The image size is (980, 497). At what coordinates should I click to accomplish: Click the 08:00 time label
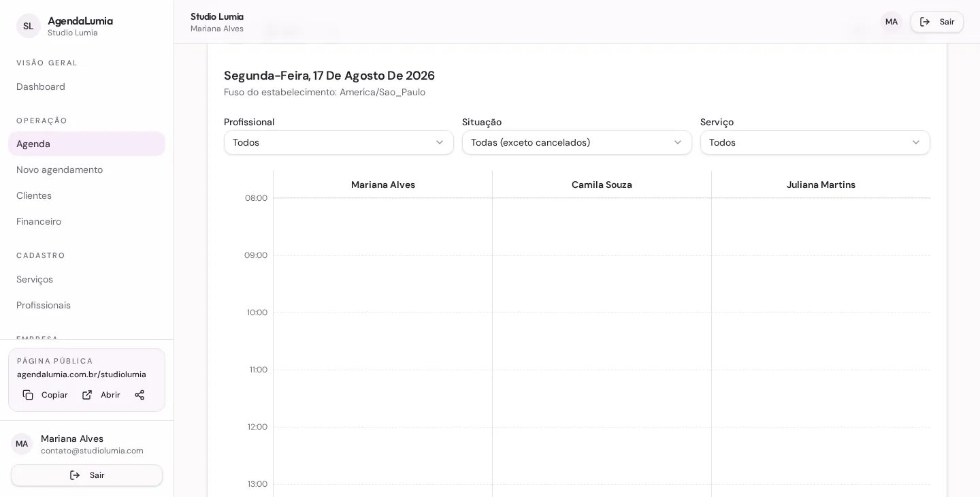(x=256, y=198)
